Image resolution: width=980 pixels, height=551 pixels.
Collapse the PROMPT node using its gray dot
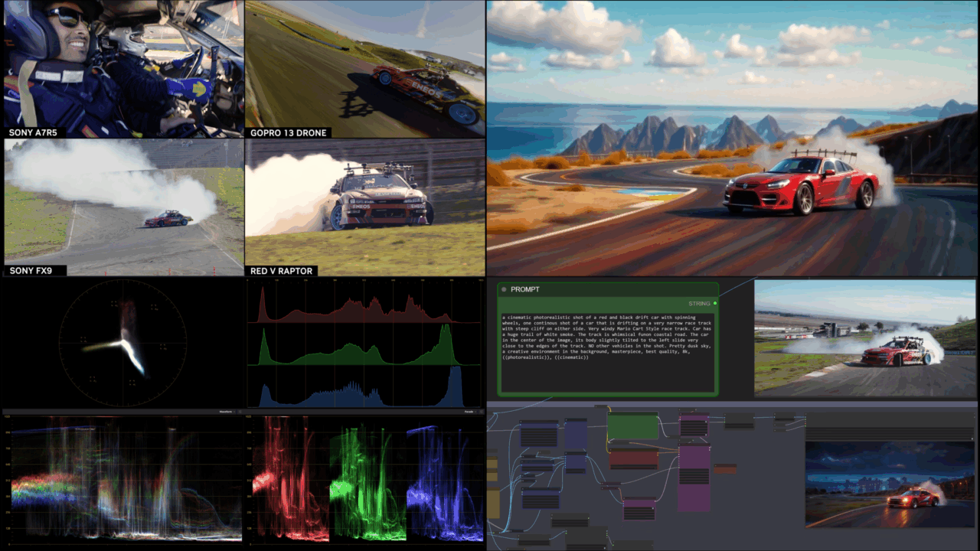(504, 290)
